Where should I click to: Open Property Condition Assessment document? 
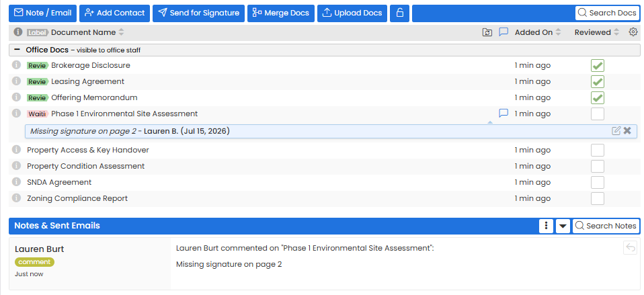pyautogui.click(x=86, y=166)
